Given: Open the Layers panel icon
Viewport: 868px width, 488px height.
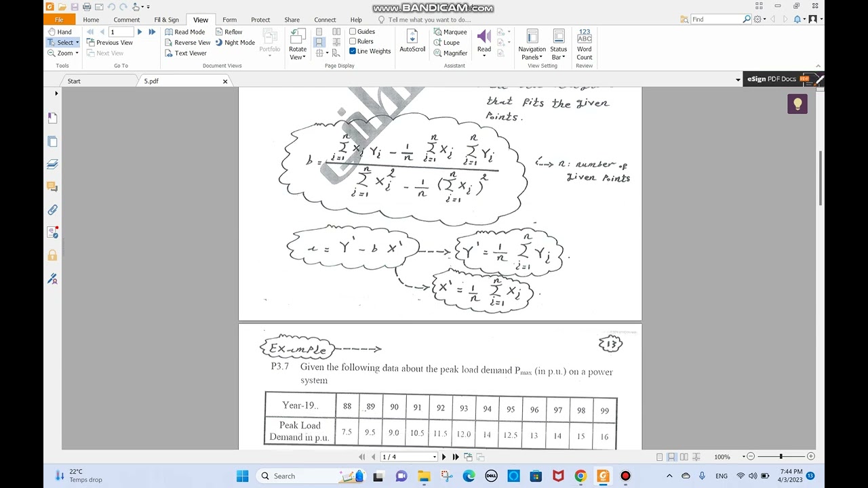Looking at the screenshot, I should pos(53,164).
